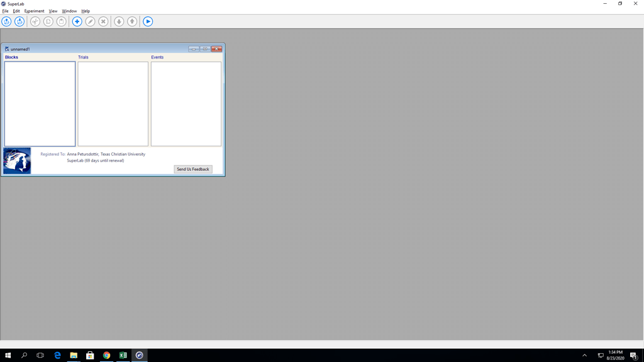Open the Edit pencil toolbar icon
This screenshot has width=644, height=362.
[90, 21]
